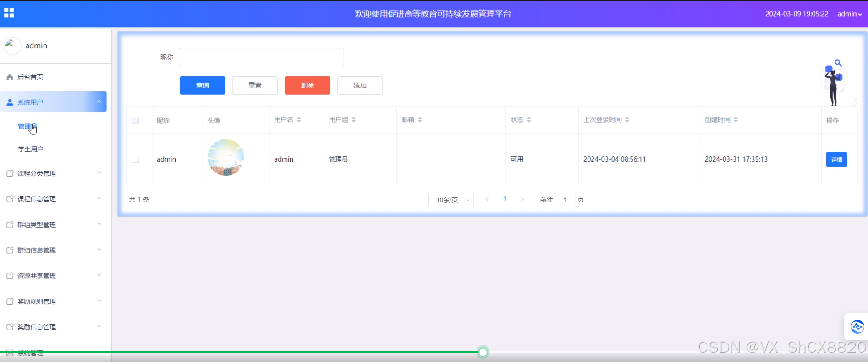Collapse the 系统用户 menu section

click(99, 102)
